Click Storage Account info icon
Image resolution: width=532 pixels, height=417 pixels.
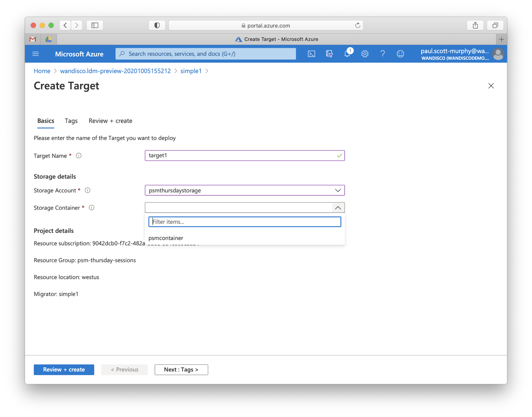coord(88,190)
